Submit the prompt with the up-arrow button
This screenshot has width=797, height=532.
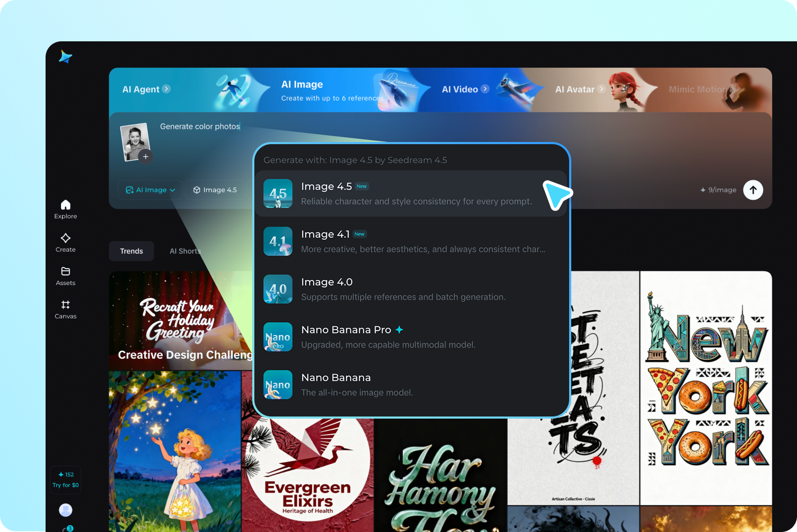[753, 190]
